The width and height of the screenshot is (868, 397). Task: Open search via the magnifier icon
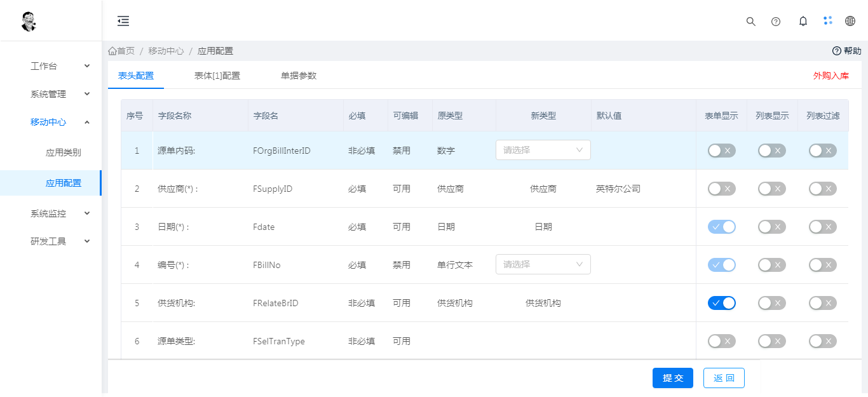click(750, 21)
